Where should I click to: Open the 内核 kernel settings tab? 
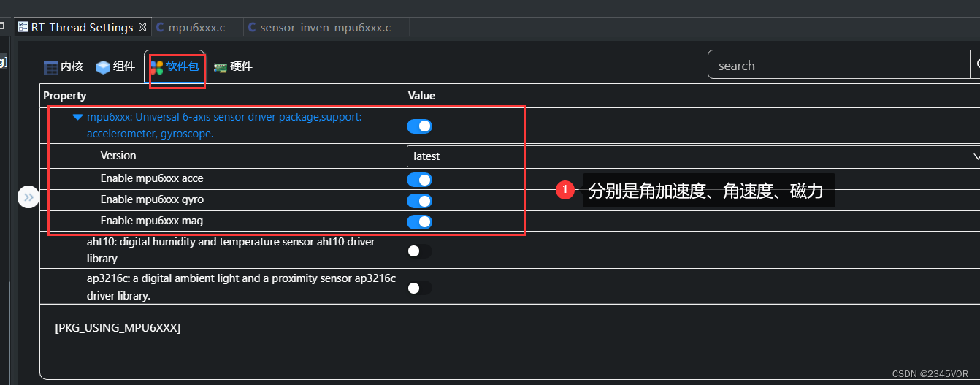[64, 66]
